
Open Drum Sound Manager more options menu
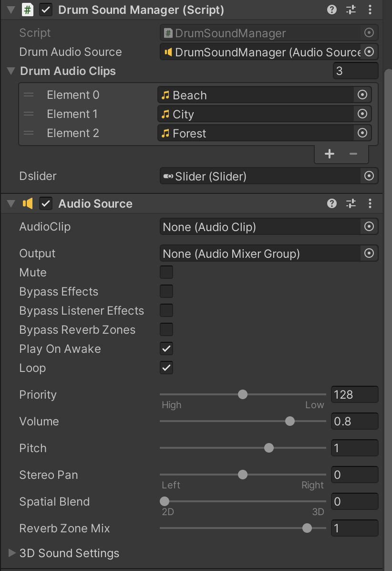pyautogui.click(x=370, y=10)
